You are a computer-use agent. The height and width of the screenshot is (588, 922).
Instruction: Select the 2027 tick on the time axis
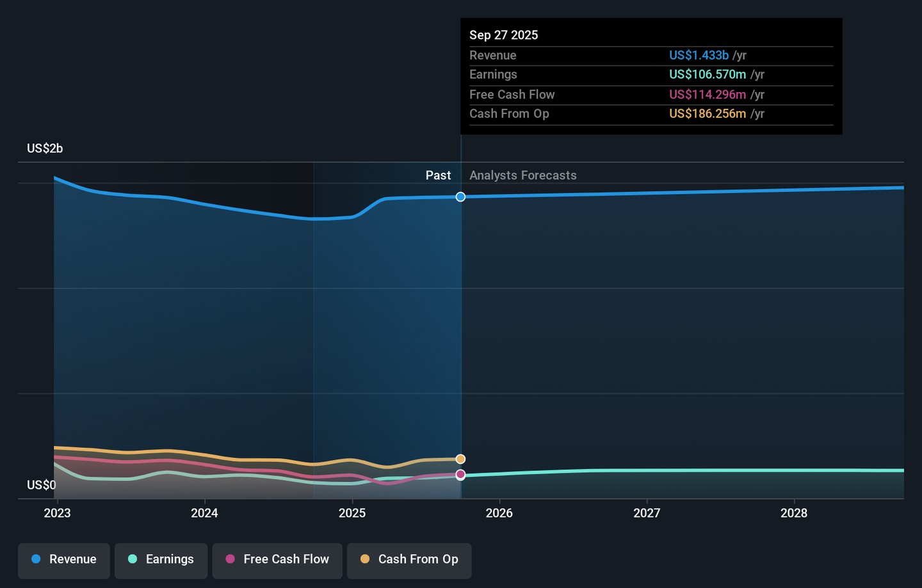coord(647,513)
